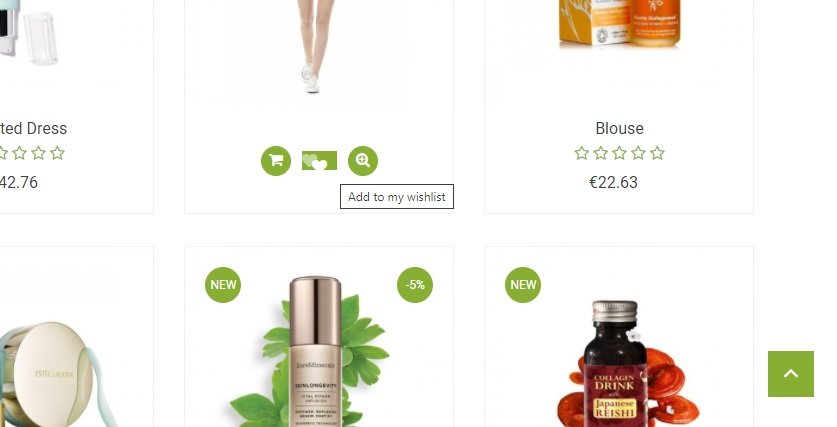
Task: Add product to wishlist via heart icon
Action: click(x=319, y=161)
